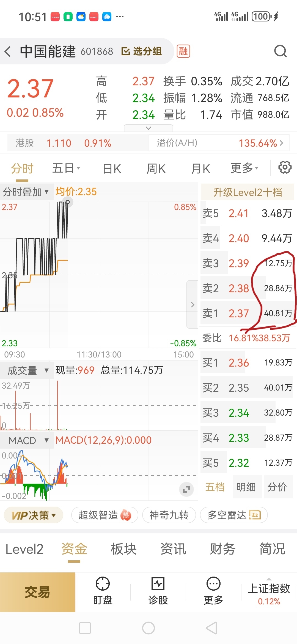Tap the 超级智造 chip

coord(105,515)
